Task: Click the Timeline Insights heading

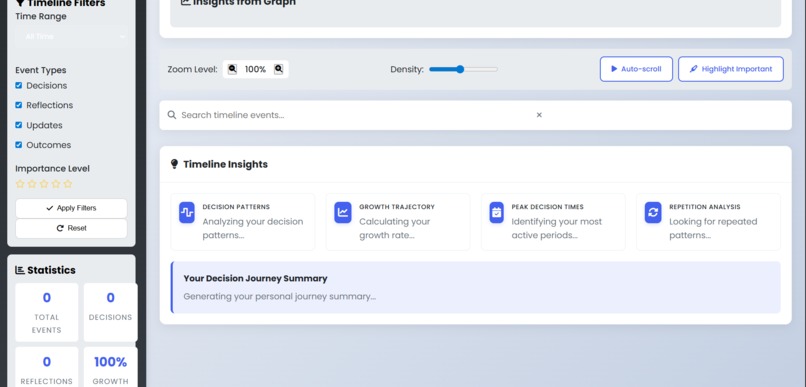Action: coord(225,164)
